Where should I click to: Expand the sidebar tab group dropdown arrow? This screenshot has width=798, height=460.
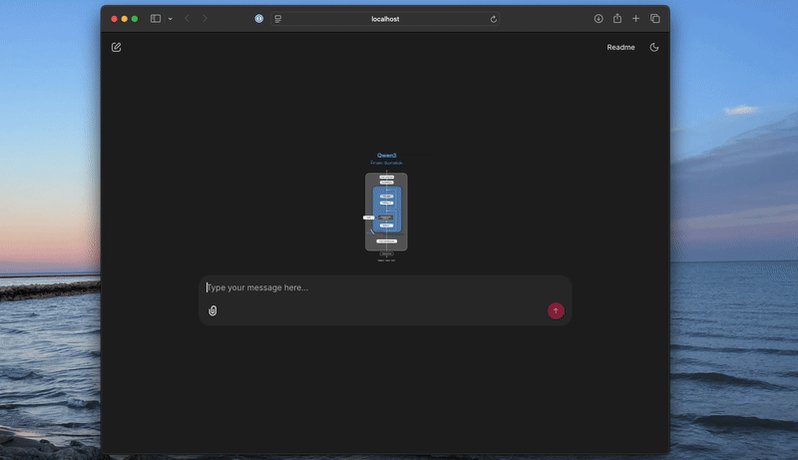coord(170,19)
